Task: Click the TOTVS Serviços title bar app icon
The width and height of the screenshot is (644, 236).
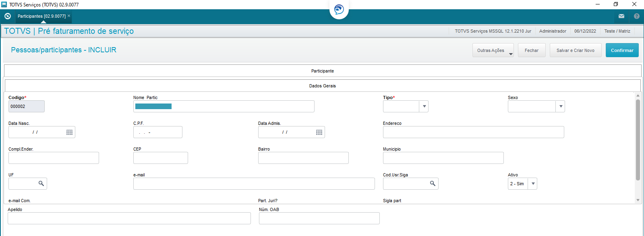Action: pyautogui.click(x=4, y=4)
